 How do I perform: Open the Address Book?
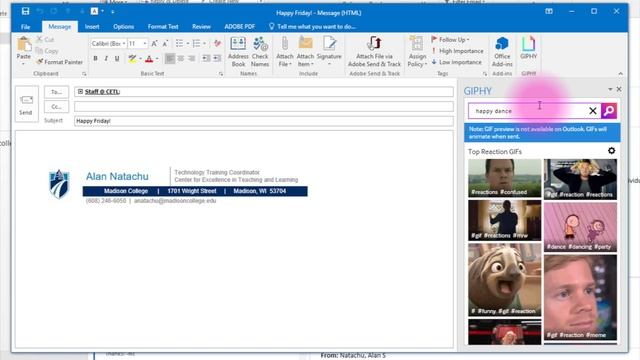[x=238, y=52]
